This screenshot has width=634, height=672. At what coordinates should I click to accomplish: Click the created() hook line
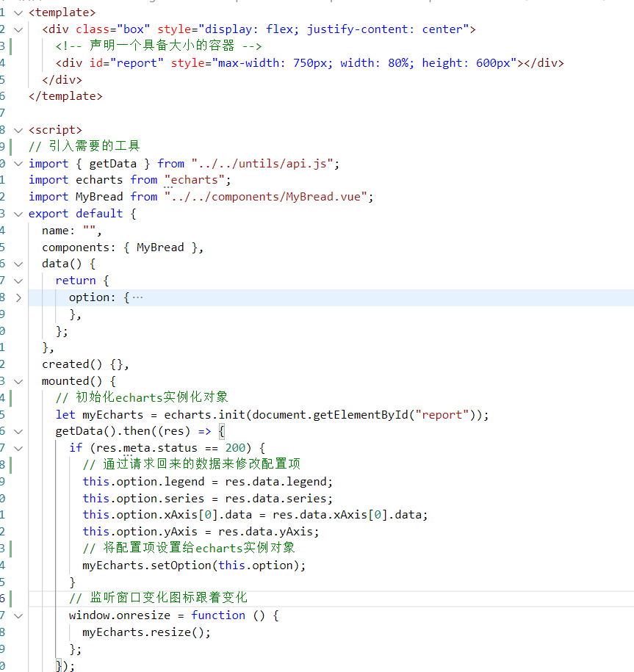click(x=85, y=364)
